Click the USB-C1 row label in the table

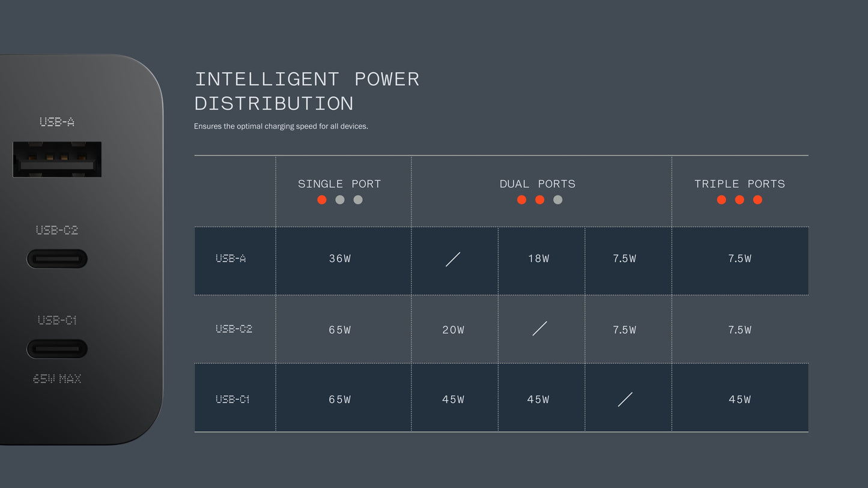point(232,399)
